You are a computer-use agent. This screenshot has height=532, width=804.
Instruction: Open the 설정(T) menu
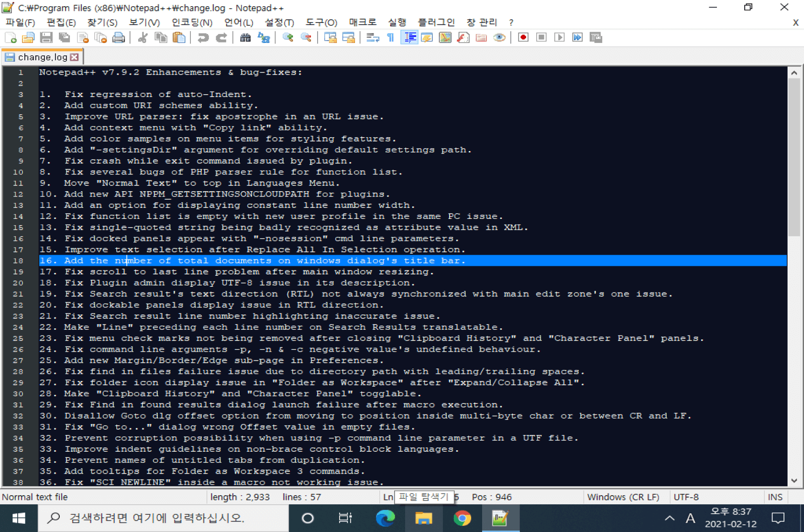279,22
